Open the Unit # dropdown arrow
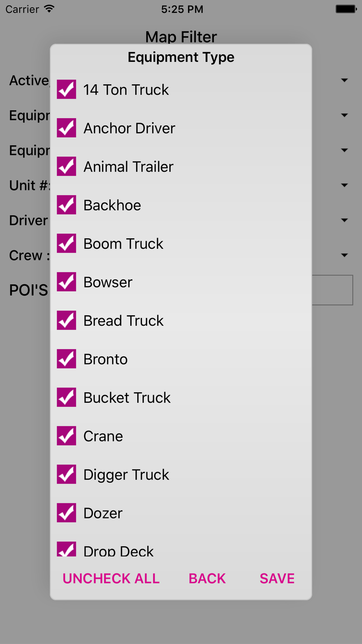Image resolution: width=362 pixels, height=644 pixels. (x=345, y=185)
